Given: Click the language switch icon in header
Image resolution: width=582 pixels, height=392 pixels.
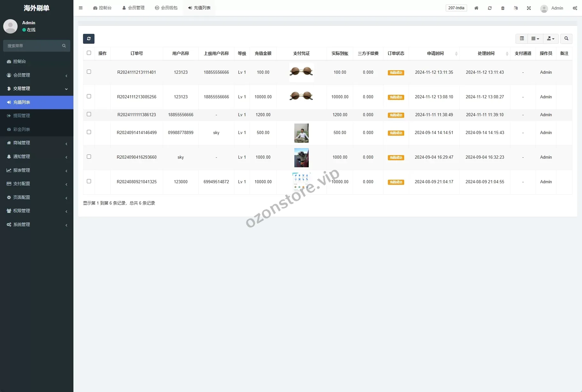Looking at the screenshot, I should (516, 8).
